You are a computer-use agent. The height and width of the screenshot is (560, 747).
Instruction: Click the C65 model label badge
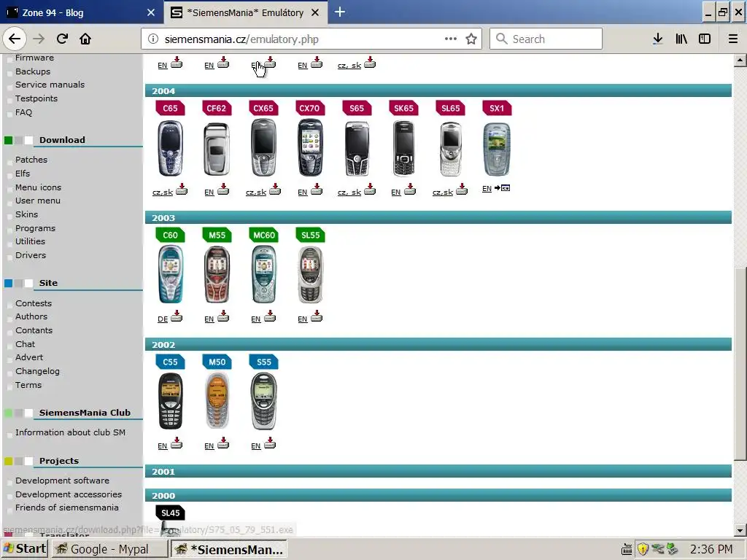[170, 108]
